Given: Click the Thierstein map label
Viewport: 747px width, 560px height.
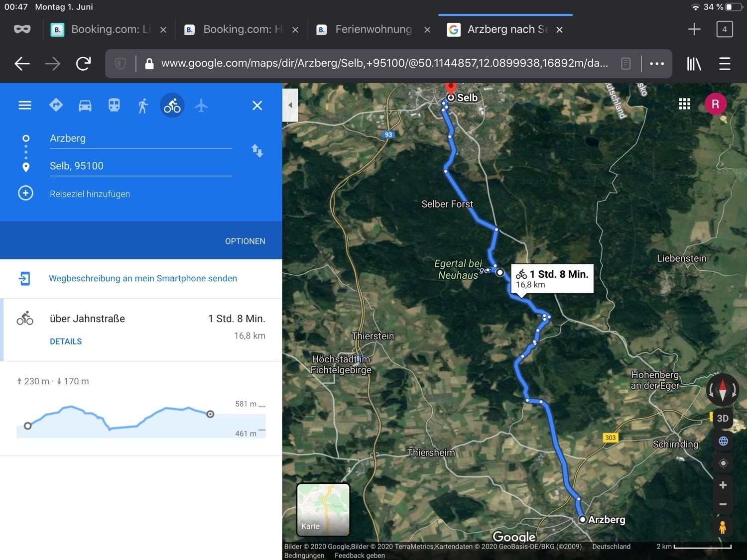Looking at the screenshot, I should click(373, 336).
